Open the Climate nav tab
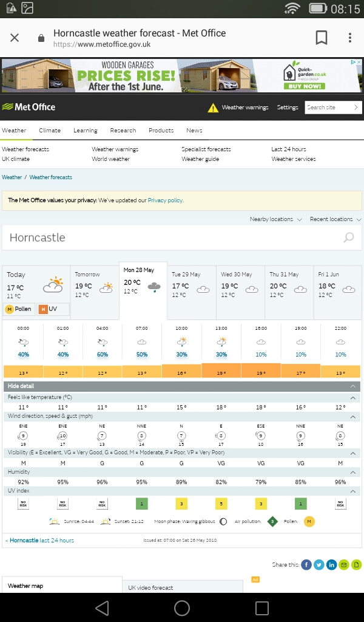Image resolution: width=364 pixels, height=622 pixels. (x=50, y=130)
